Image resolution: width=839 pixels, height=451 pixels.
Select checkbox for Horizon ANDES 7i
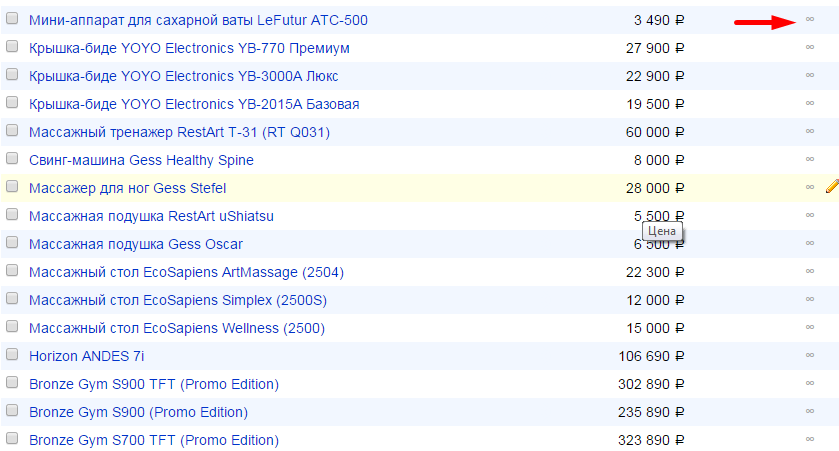pyautogui.click(x=12, y=354)
